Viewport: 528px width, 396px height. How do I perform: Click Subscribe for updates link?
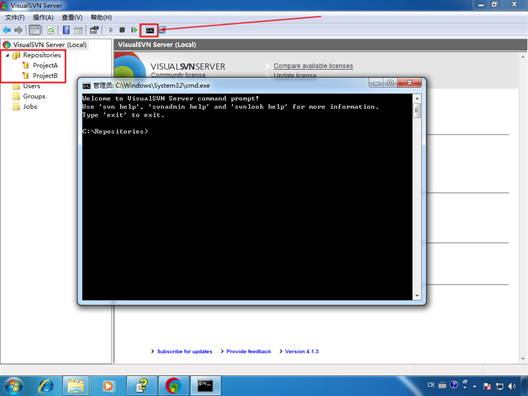click(185, 351)
